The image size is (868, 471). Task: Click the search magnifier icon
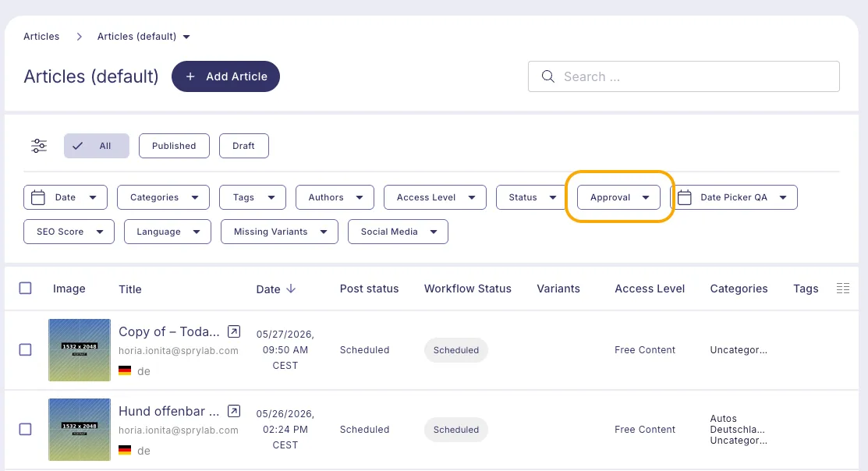click(548, 76)
